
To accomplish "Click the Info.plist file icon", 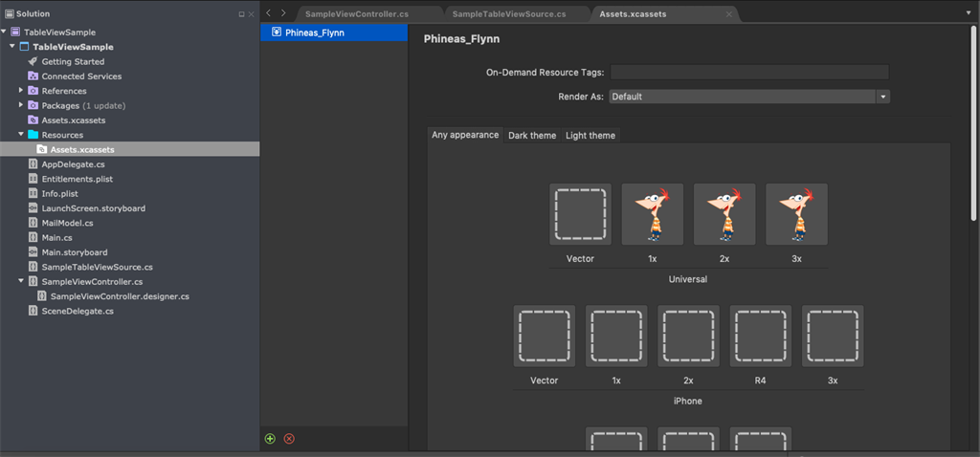I will coord(33,193).
